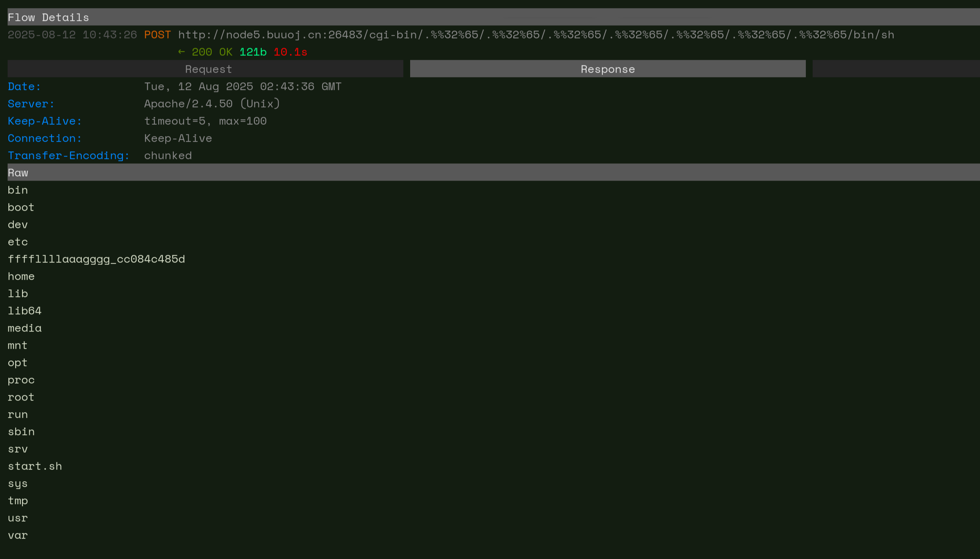980x559 pixels.
Task: Click the Keep-Alive header name
Action: click(45, 121)
